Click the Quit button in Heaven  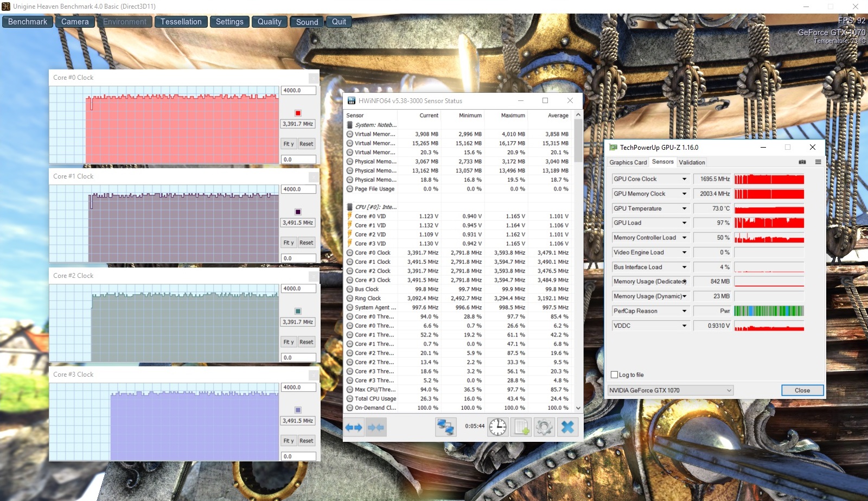[339, 22]
